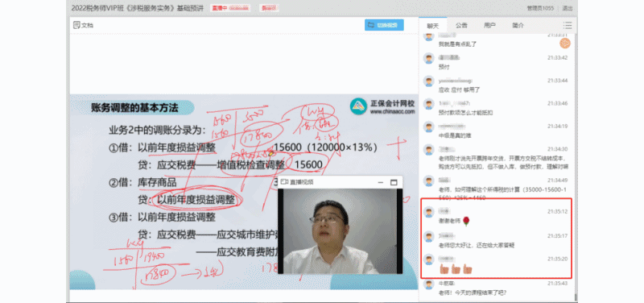
Task: Click the message 老师您太好让，还在给大家答疑
Action: [x=477, y=246]
